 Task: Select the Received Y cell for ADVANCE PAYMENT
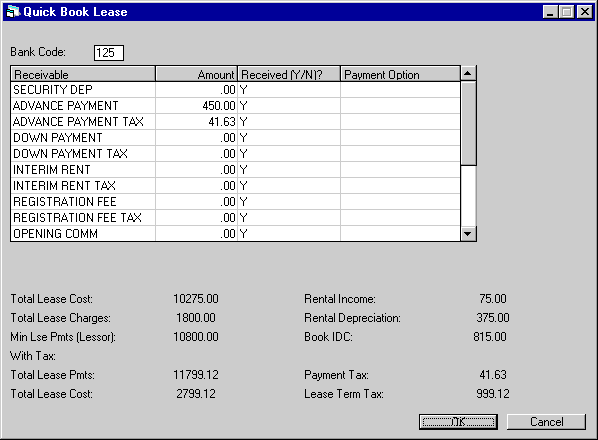click(289, 106)
